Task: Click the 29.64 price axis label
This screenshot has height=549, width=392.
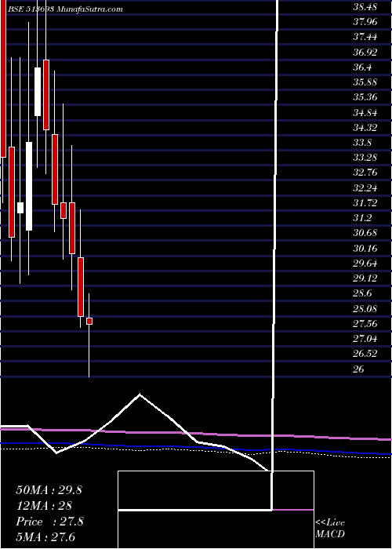Action: pos(365,264)
